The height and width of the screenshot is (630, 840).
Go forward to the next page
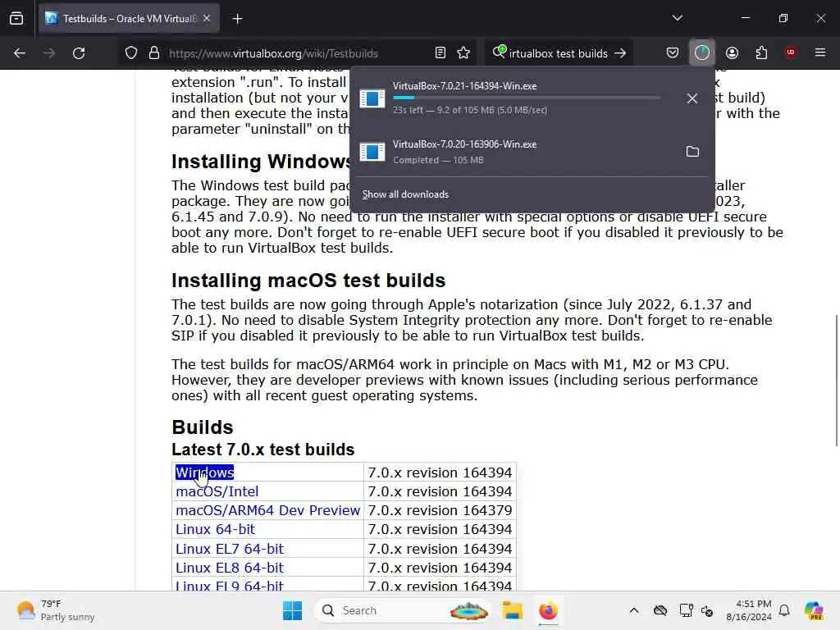(x=49, y=53)
